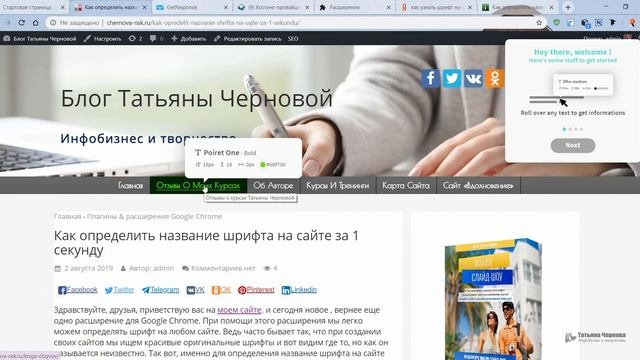Close the Хостинг-провайдер tab
This screenshot has width=640, height=360.
point(307,7)
